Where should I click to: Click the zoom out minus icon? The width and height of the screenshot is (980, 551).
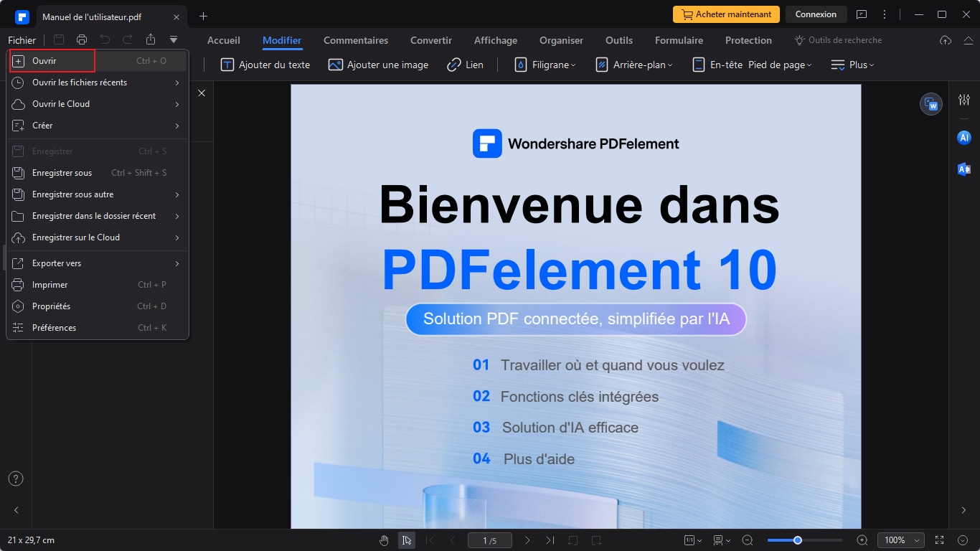(x=748, y=540)
